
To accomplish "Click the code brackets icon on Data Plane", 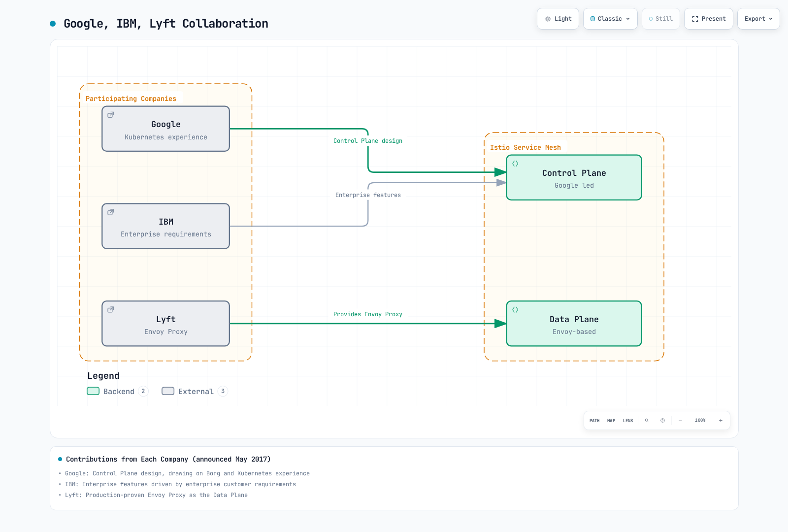I will 515,310.
